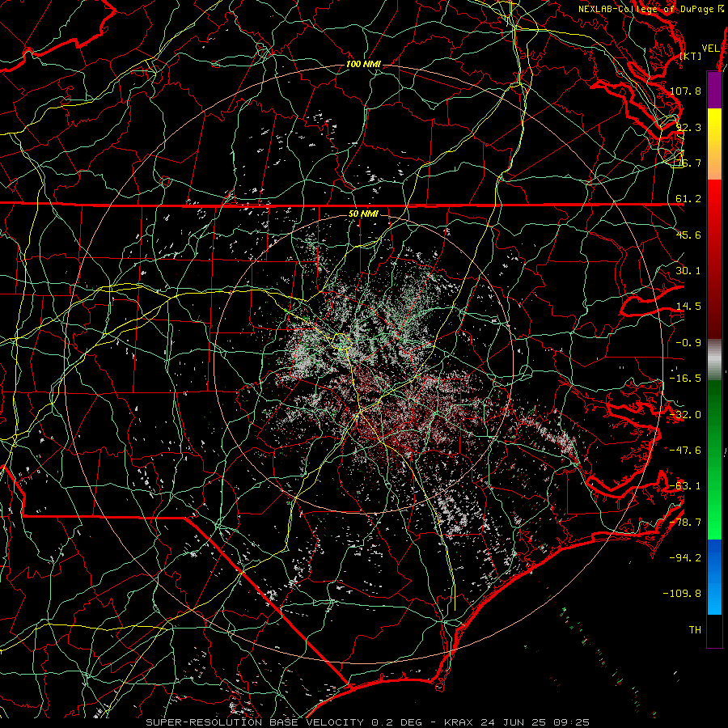The height and width of the screenshot is (728, 728).
Task: Click the 107.8 value on velocity scale
Action: click(685, 91)
